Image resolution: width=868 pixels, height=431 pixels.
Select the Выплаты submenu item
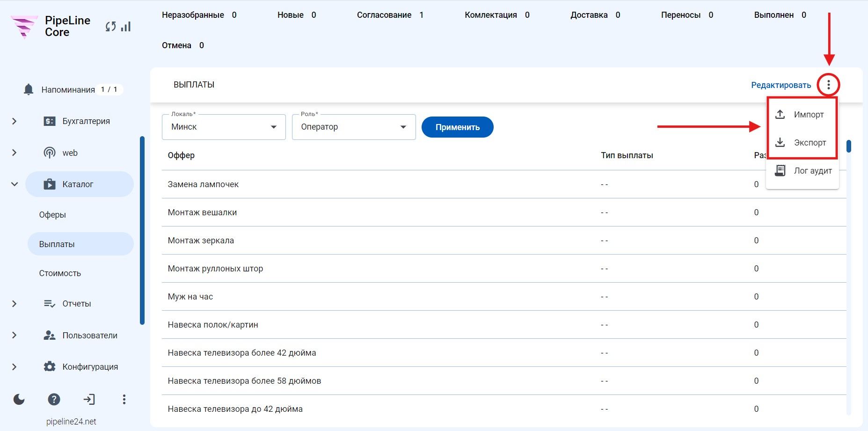[80, 244]
